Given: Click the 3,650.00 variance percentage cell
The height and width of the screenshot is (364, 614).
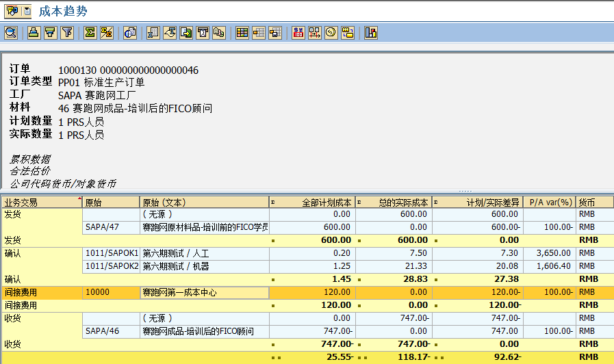Looking at the screenshot, I should point(550,253).
